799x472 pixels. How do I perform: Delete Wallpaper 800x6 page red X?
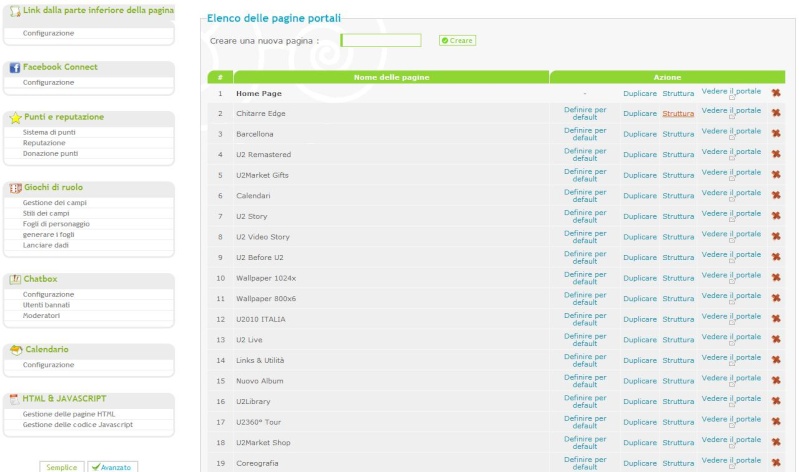click(776, 298)
